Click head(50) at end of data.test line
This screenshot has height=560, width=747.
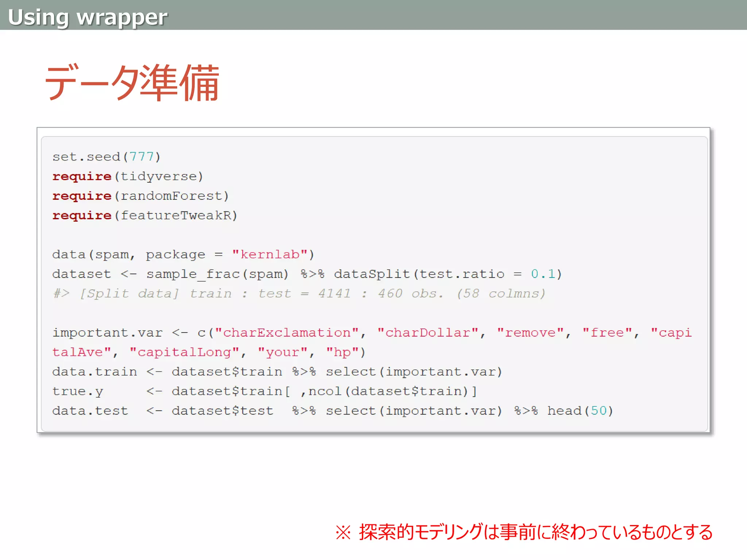pyautogui.click(x=580, y=411)
